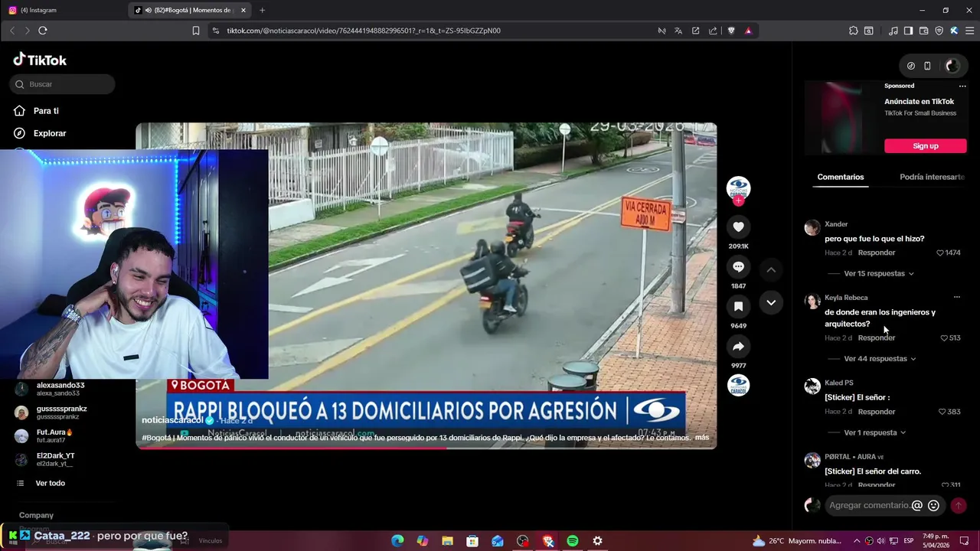This screenshot has width=980, height=551.
Task: Post comment with the red send arrow
Action: (958, 505)
